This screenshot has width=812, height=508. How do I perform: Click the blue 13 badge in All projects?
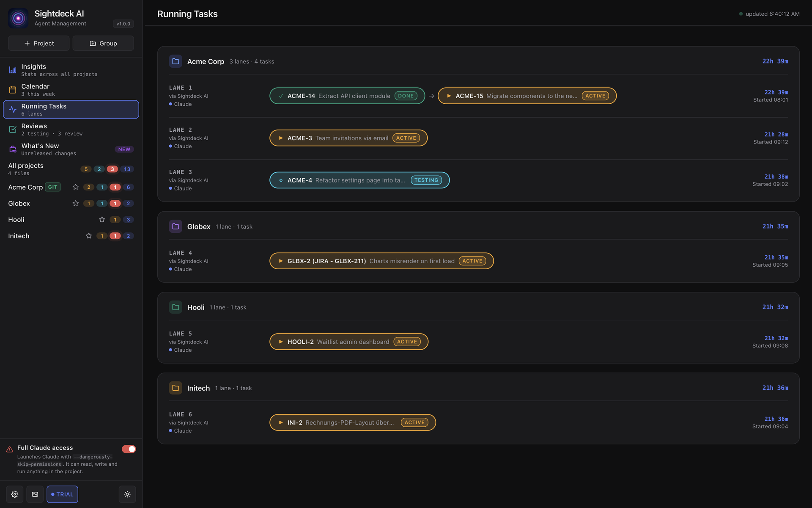click(x=127, y=169)
